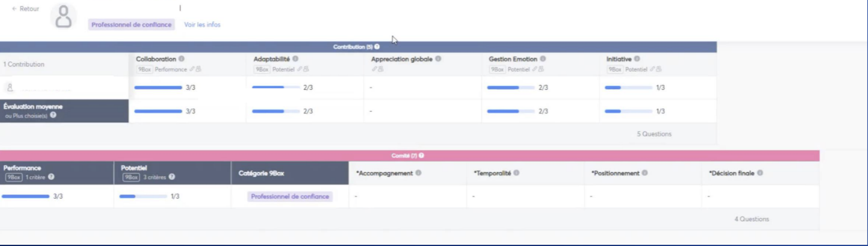Click the Adaptabilité info icon
This screenshot has height=246, width=868.
295,59
